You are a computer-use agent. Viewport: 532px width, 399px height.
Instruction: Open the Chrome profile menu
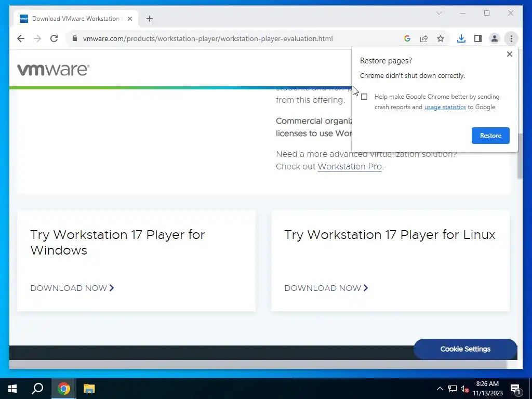click(495, 38)
